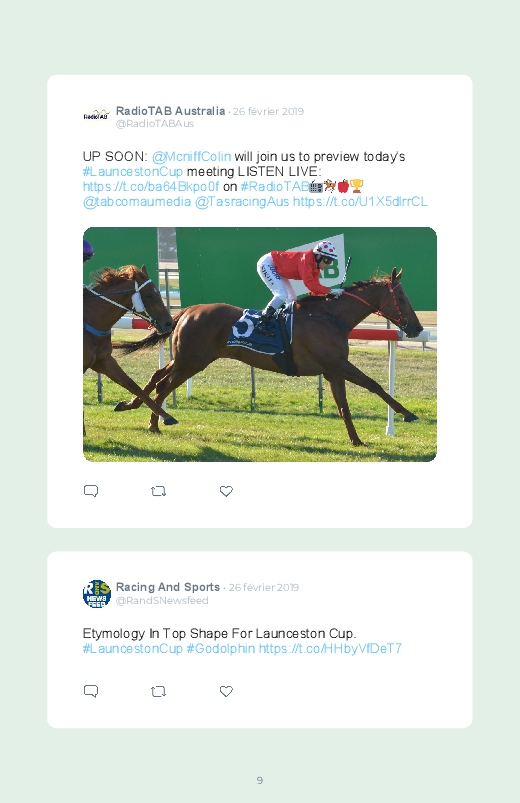
Task: Open the @tabcomaumedia mention
Action: [x=137, y=201]
